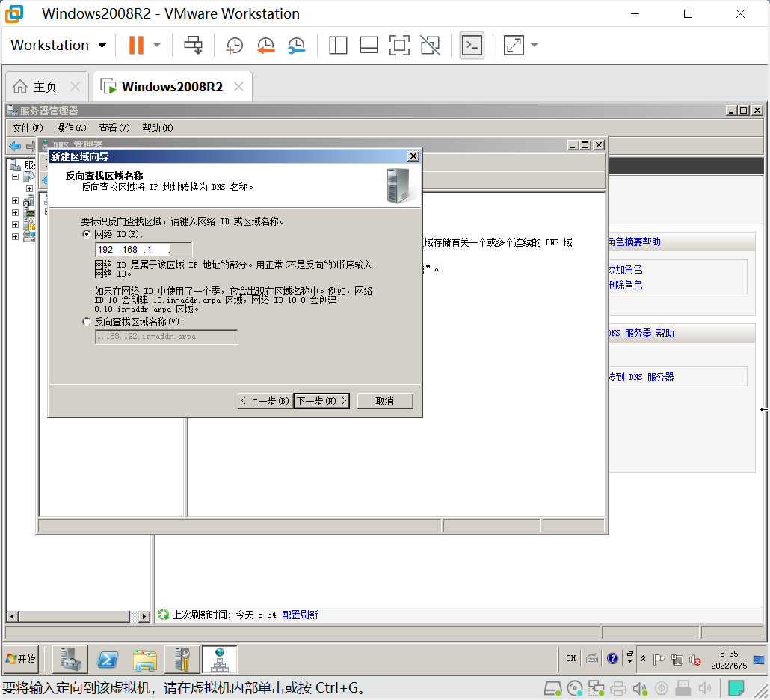Click the Action Center flag tray icon
770x700 pixels.
coord(659,659)
